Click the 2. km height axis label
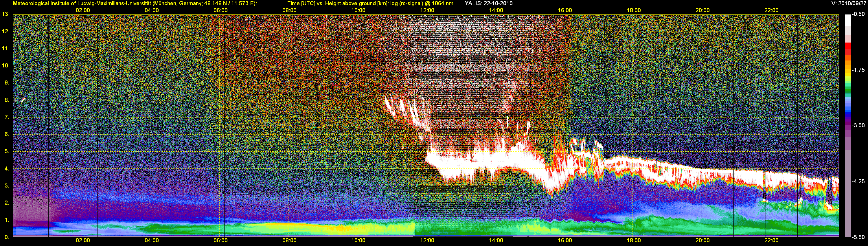The image size is (868, 246). [7, 203]
